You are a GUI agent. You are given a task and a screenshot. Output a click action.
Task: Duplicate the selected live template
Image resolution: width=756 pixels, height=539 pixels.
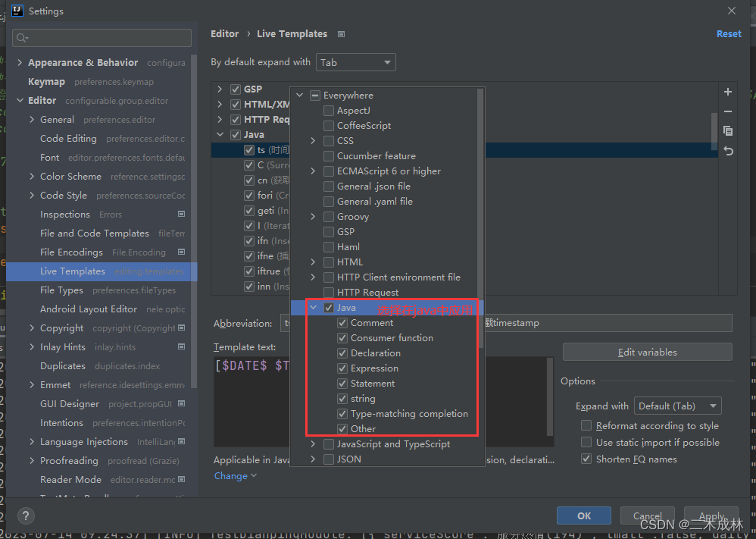pyautogui.click(x=728, y=130)
